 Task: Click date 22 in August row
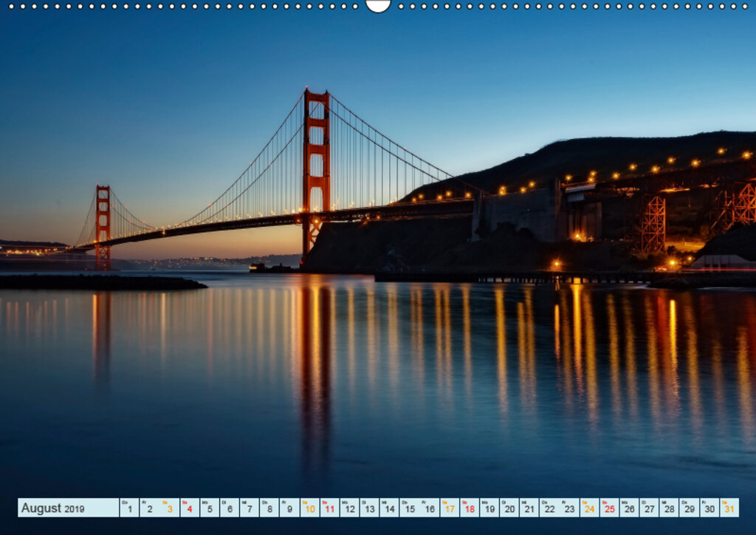click(549, 508)
